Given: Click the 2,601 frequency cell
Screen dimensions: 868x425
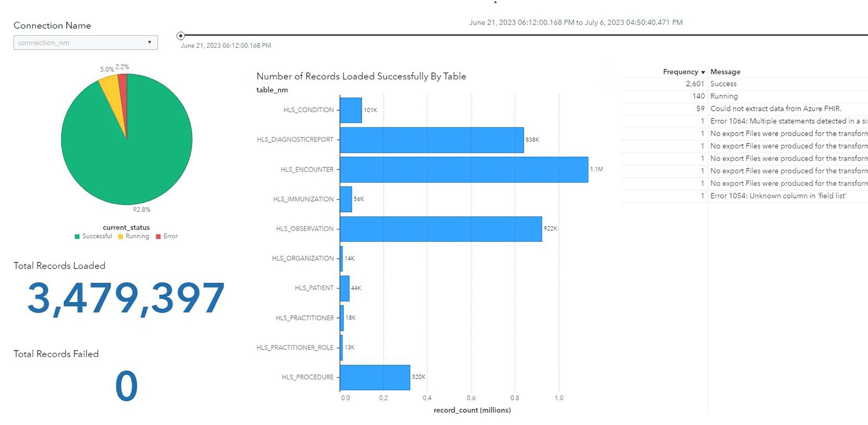Looking at the screenshot, I should (x=695, y=84).
